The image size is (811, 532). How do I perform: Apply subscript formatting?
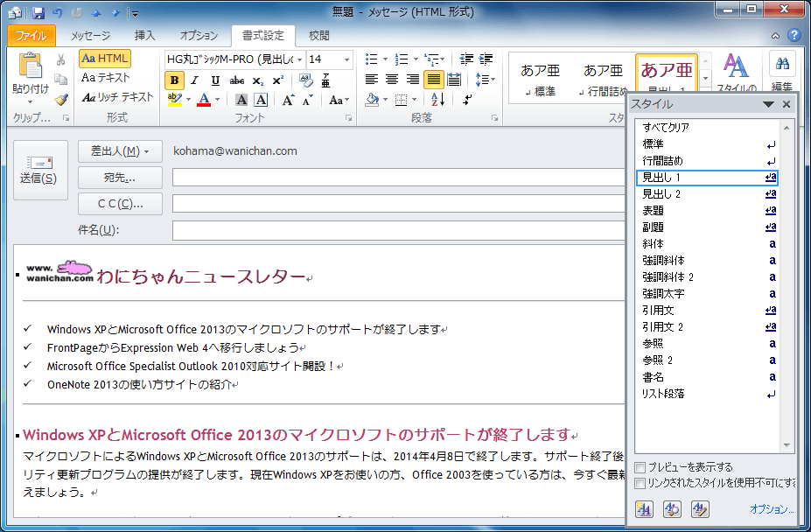(257, 80)
